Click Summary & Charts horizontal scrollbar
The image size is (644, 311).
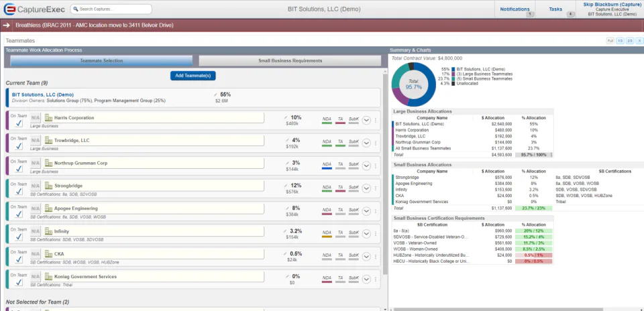[x=498, y=309]
